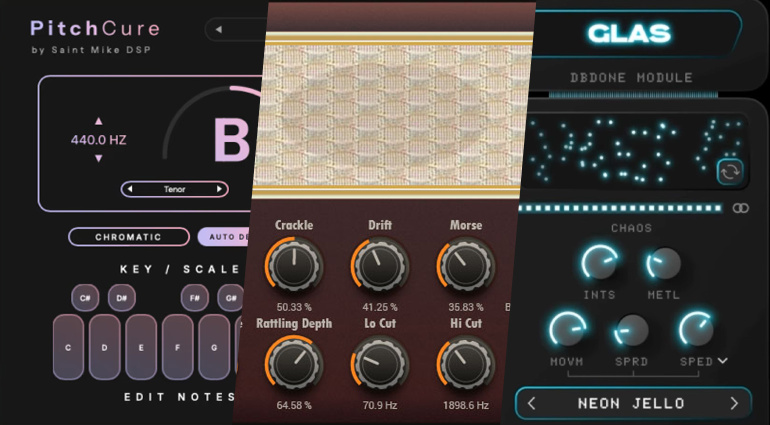The width and height of the screenshot is (770, 425).
Task: Toggle the G# note key
Action: (x=231, y=298)
